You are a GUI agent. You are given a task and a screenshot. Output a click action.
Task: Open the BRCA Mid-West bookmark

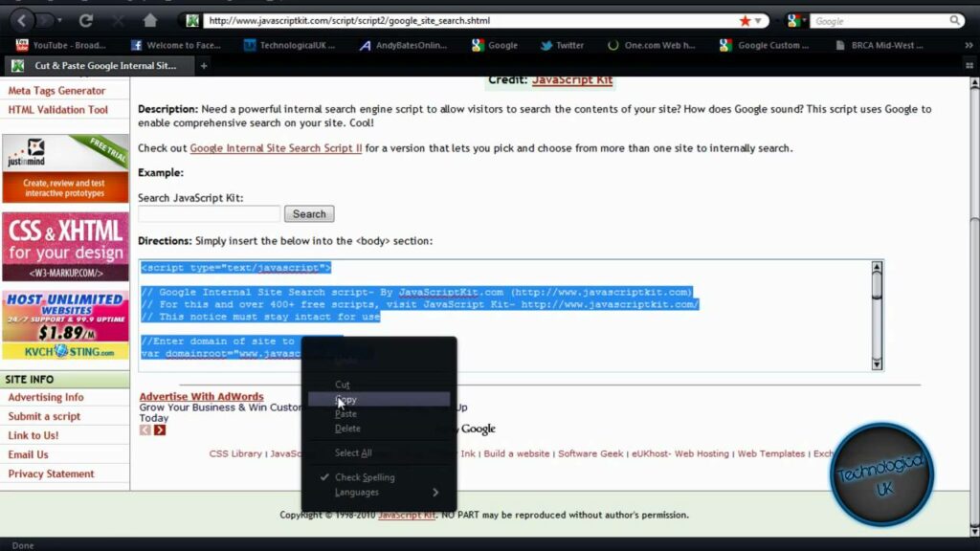coord(879,45)
